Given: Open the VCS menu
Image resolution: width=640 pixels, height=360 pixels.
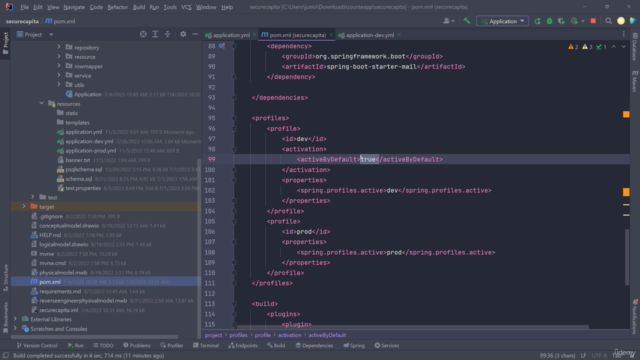Looking at the screenshot, I should pos(186,7).
